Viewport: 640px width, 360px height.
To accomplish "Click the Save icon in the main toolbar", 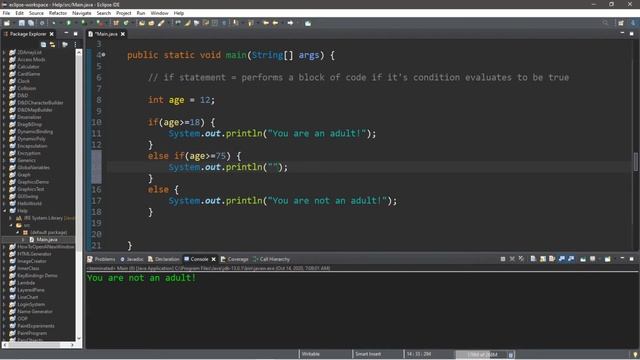I will [x=22, y=23].
